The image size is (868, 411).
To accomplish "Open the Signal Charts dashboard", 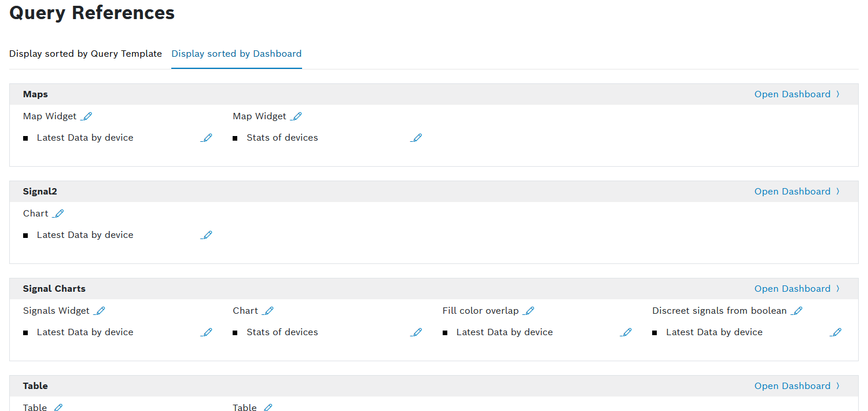I will pos(796,289).
